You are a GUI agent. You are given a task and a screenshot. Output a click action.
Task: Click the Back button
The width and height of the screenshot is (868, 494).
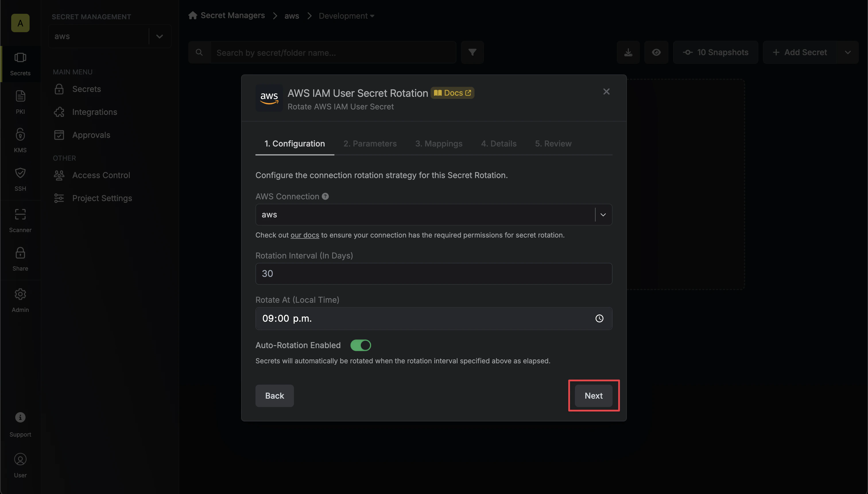275,395
